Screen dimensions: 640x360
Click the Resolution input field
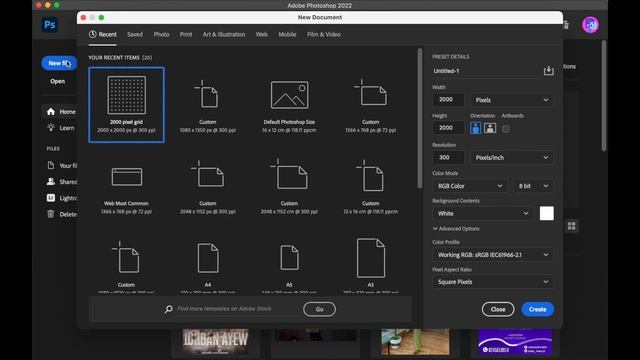pos(448,157)
